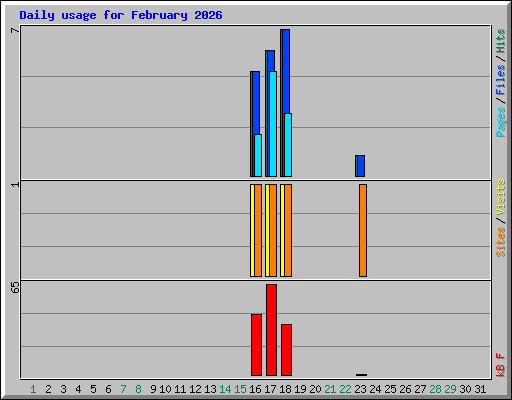Click the day label "30"
Image resolution: width=512 pixels, height=400 pixels.
click(x=465, y=389)
